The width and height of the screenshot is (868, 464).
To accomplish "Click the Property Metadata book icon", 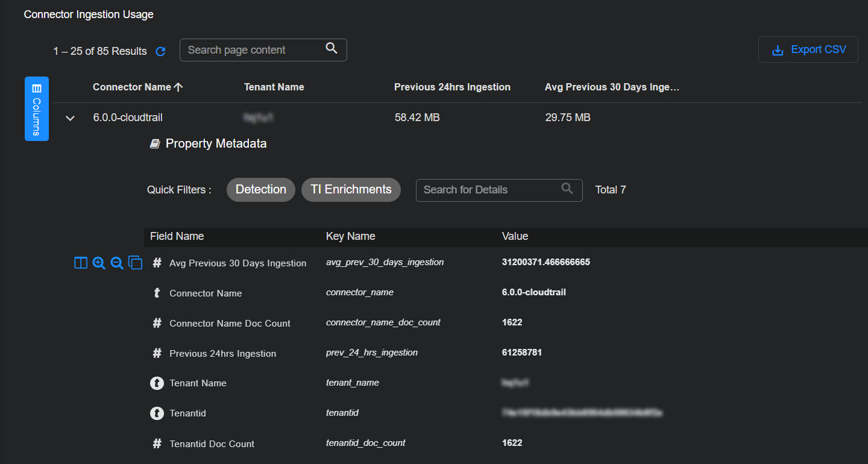I will (155, 143).
